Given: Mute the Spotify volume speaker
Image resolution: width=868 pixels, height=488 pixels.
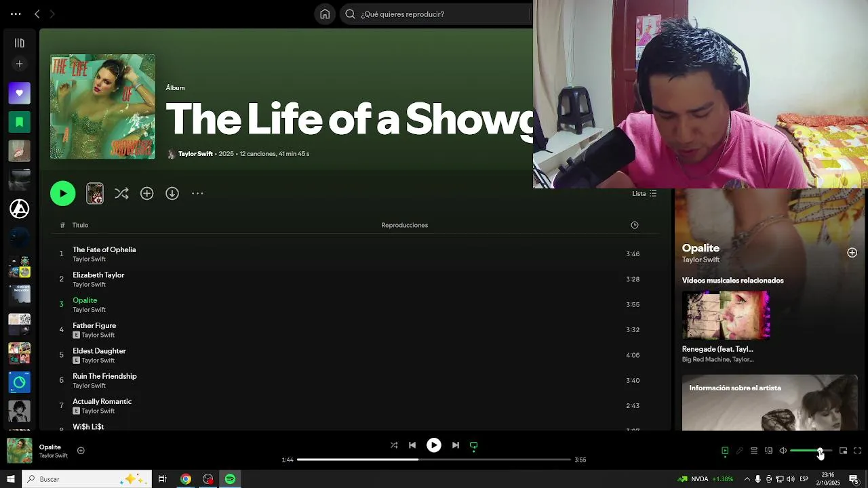Looking at the screenshot, I should coord(783,451).
